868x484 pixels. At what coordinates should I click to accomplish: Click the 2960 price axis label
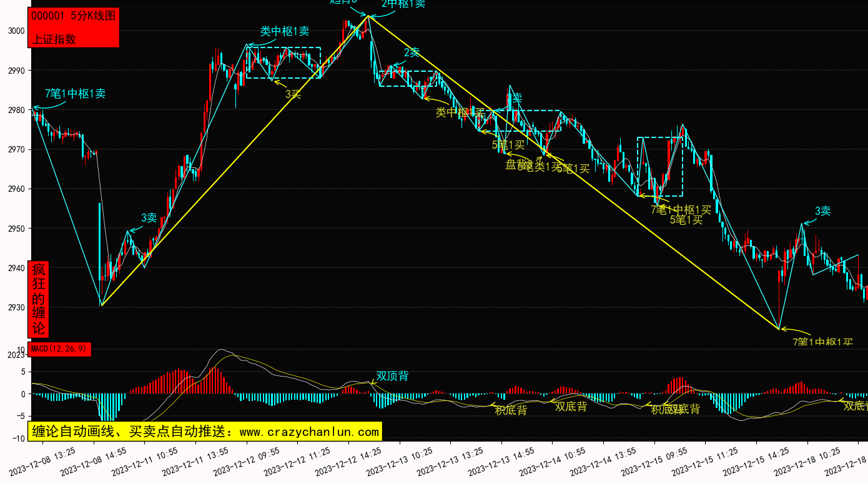point(16,189)
